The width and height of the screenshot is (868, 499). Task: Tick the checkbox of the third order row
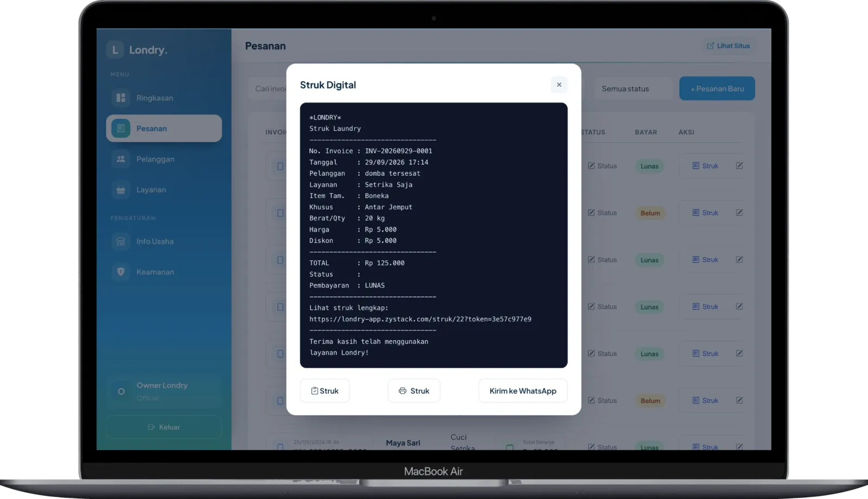[280, 260]
